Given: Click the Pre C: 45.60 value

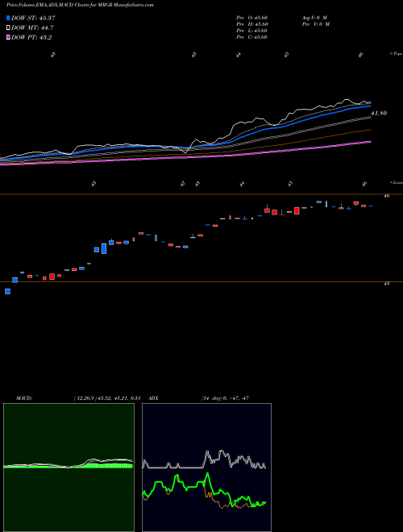Looking at the screenshot, I should (252, 37).
